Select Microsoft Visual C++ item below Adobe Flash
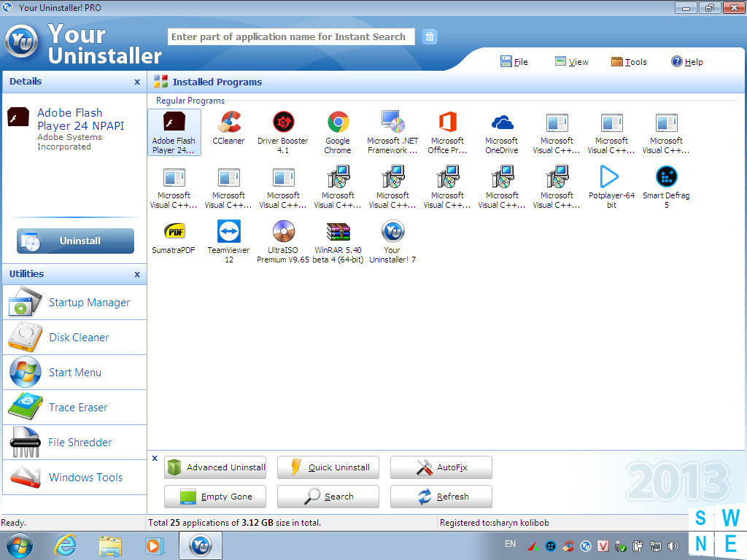Viewport: 747px width, 560px height. (174, 187)
